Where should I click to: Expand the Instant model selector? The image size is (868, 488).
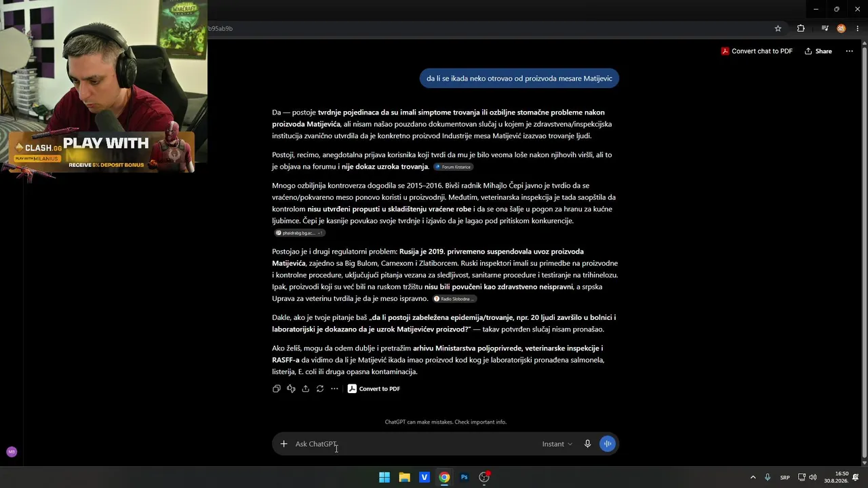(x=557, y=444)
